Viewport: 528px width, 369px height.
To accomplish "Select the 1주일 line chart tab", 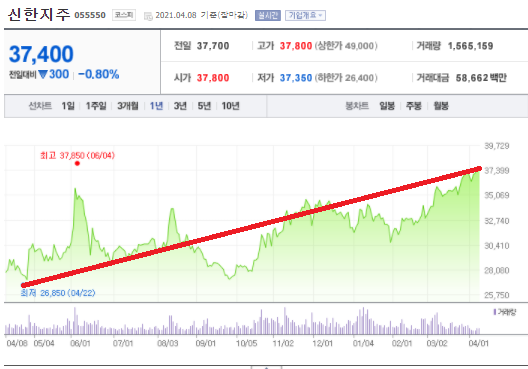I will [x=96, y=106].
